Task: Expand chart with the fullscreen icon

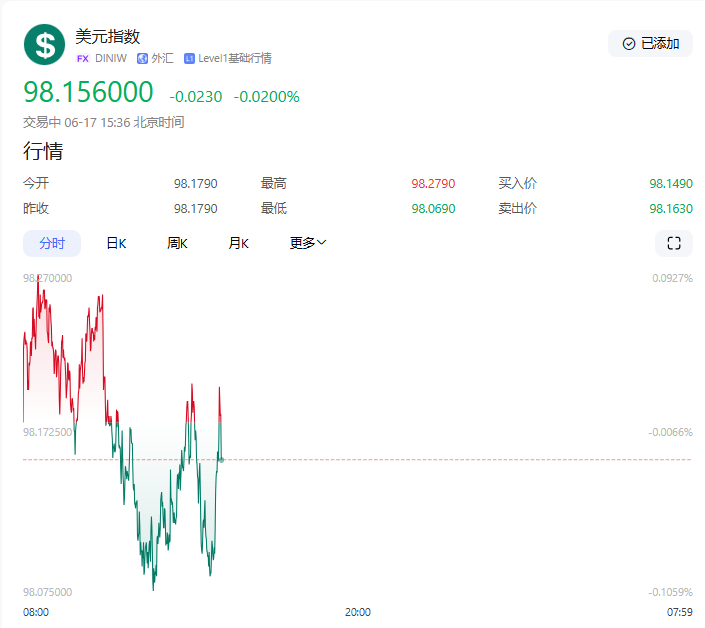Action: click(673, 243)
